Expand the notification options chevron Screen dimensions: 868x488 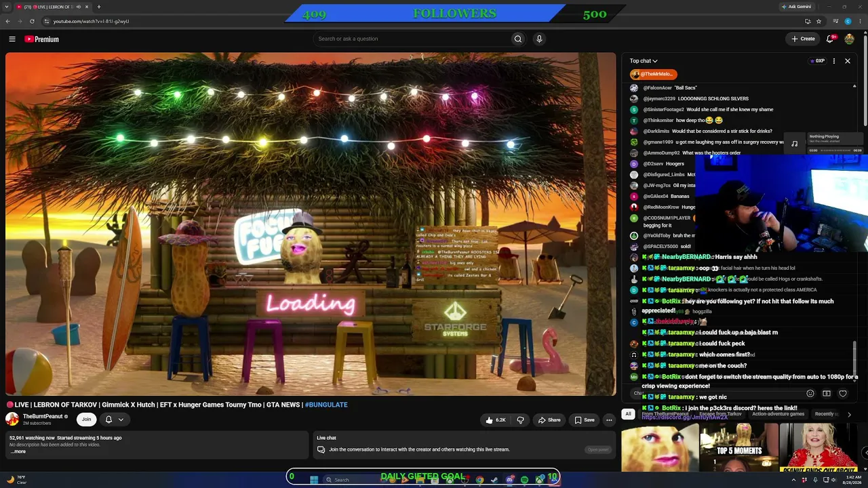[x=121, y=420]
